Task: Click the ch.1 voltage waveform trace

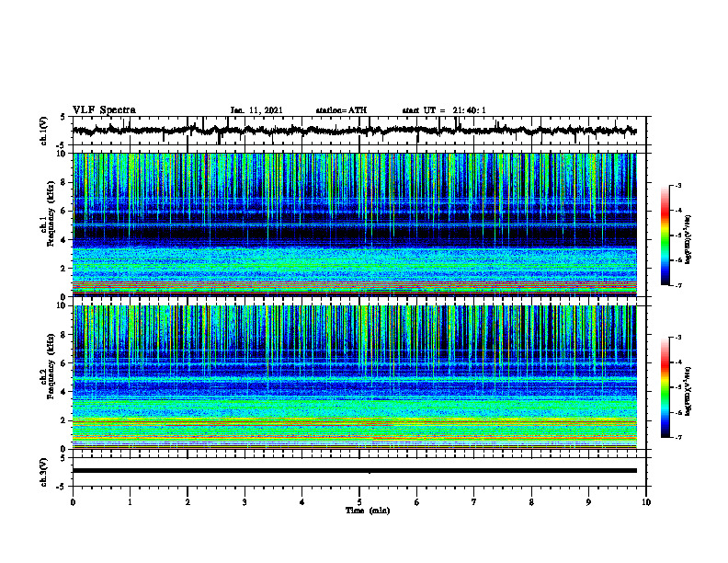Action: pos(355,131)
